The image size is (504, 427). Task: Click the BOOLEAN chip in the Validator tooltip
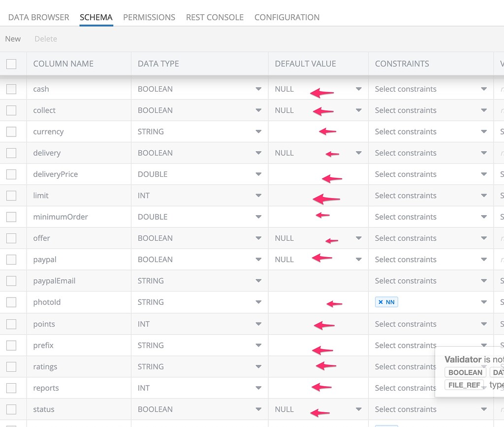click(465, 372)
